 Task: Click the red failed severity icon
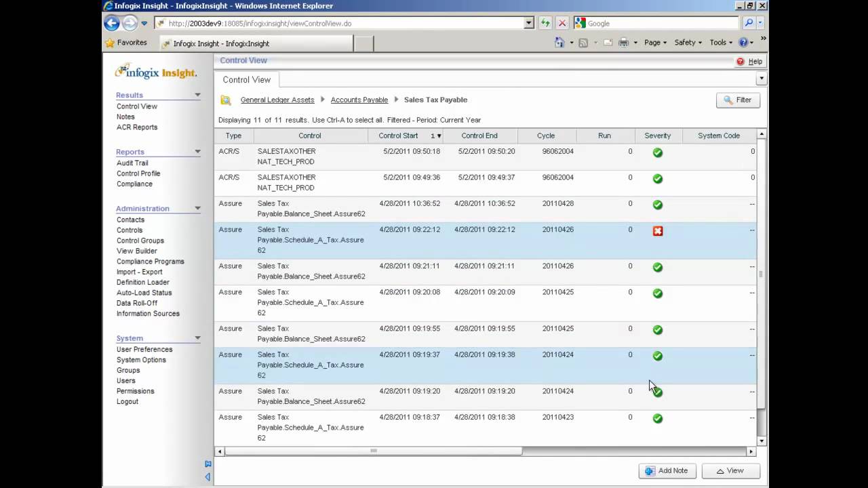[657, 231]
